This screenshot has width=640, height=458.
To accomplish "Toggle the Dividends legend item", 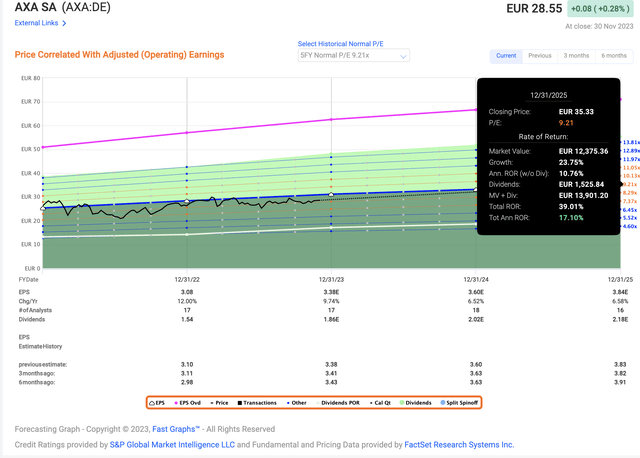I will tap(416, 402).
